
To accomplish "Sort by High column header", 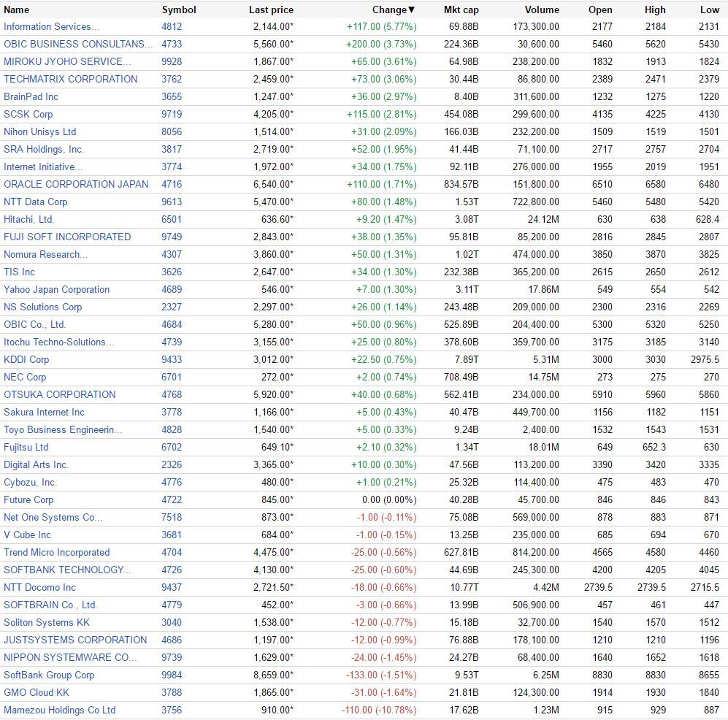I will coord(655,9).
